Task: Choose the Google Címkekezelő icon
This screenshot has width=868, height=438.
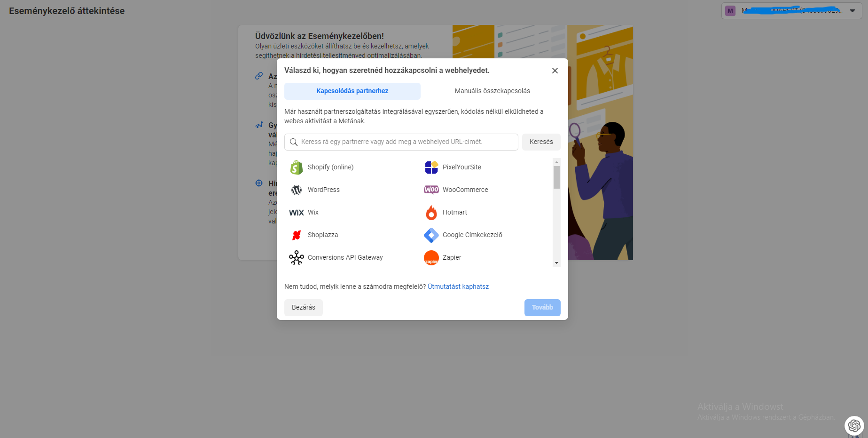Action: coord(431,235)
